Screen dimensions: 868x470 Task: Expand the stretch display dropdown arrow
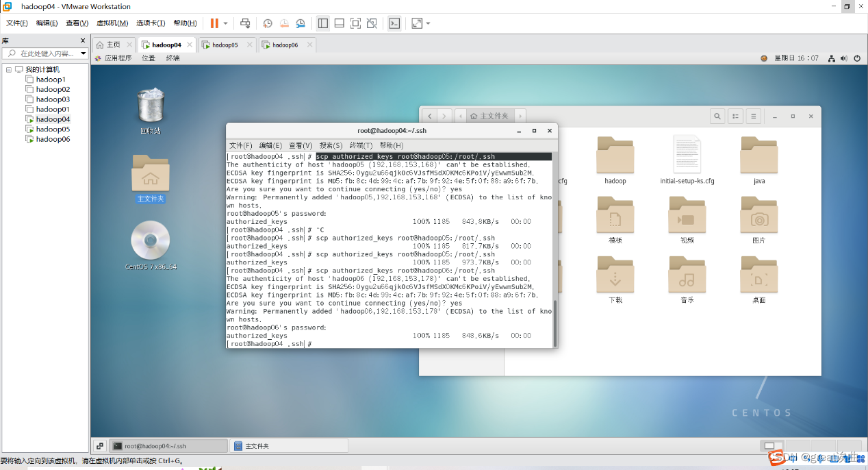(428, 23)
